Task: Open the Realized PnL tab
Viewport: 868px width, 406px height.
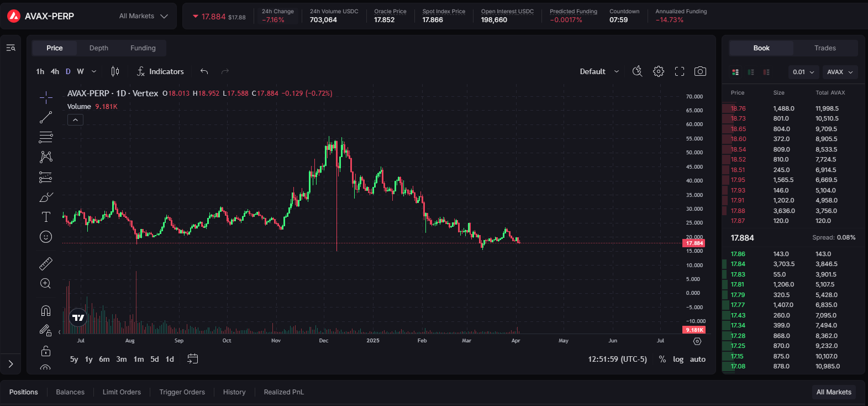Action: [284, 392]
